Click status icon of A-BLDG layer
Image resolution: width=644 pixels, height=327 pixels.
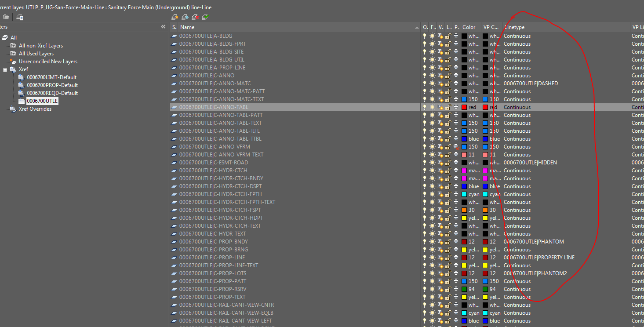click(x=175, y=36)
